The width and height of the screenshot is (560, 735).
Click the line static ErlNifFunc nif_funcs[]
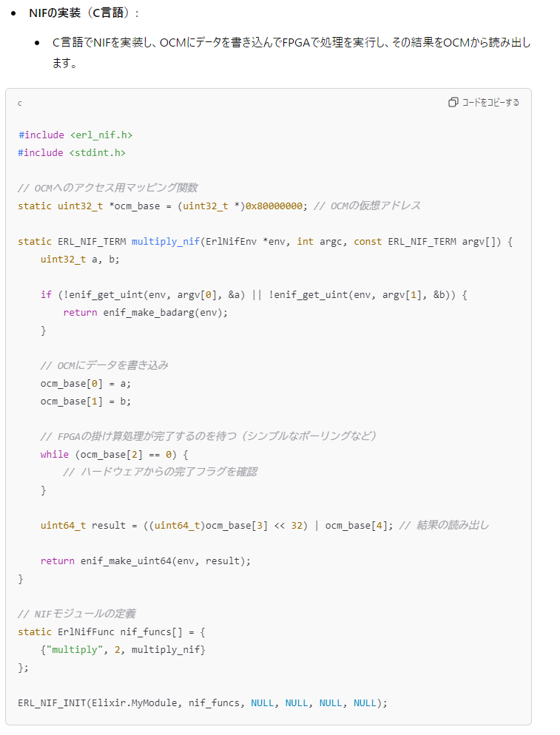pyautogui.click(x=111, y=632)
